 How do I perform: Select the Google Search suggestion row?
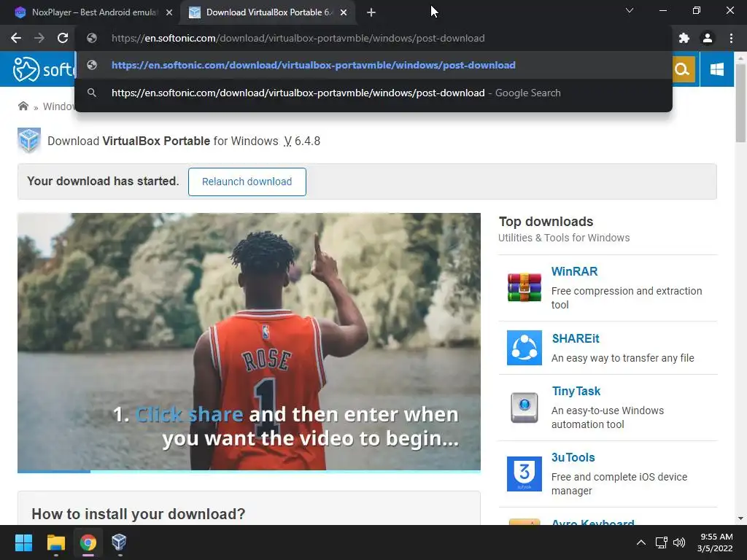click(373, 93)
